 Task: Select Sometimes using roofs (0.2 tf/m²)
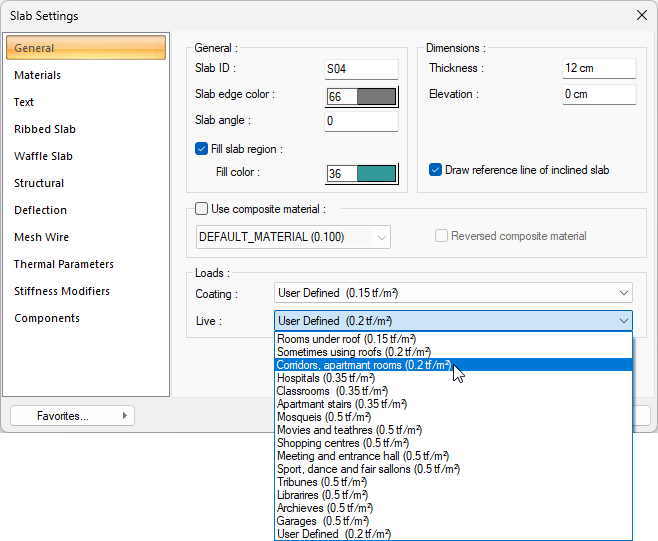click(x=453, y=352)
